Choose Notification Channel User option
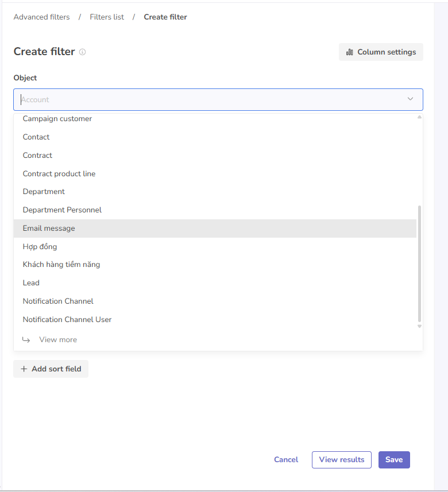448x492 pixels. coord(215,319)
